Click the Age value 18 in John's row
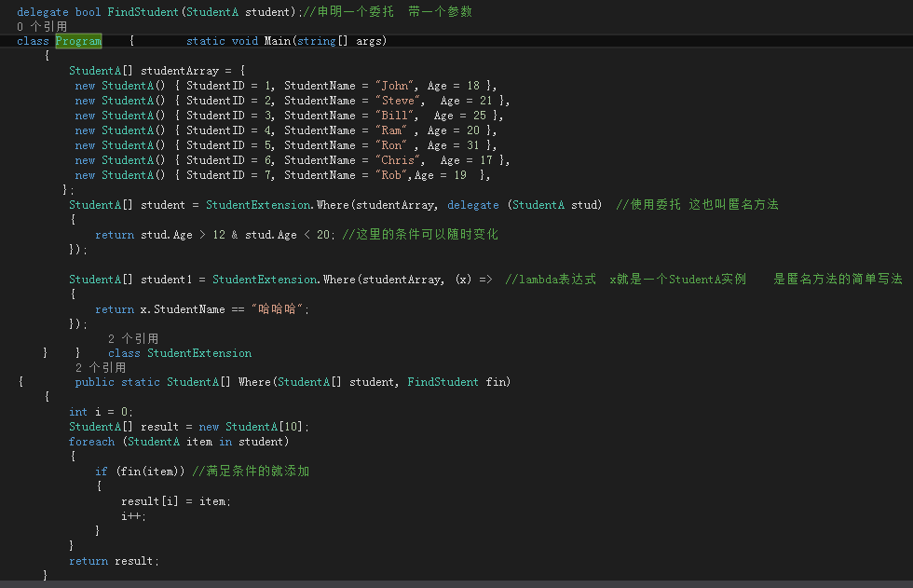913x588 pixels. pos(473,86)
